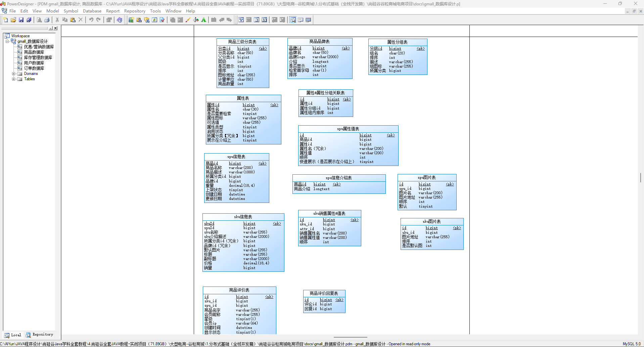Click the horizontal scrollbar below diagram
The width and height of the screenshot is (644, 347).
coord(350,337)
